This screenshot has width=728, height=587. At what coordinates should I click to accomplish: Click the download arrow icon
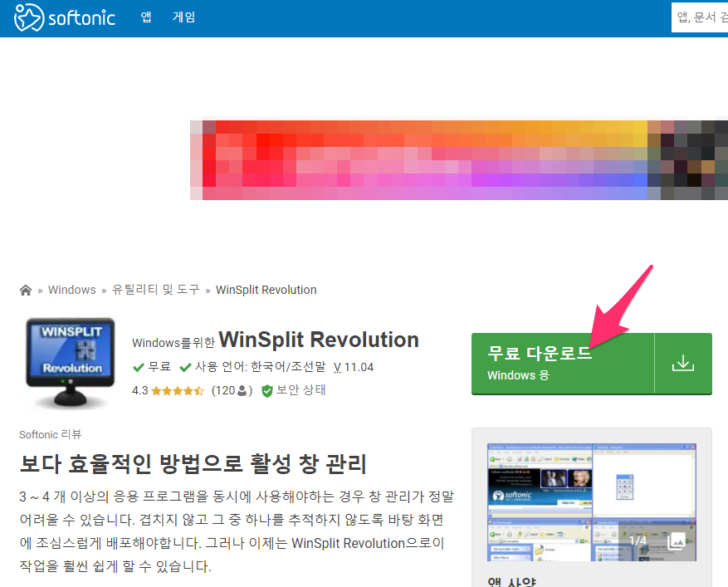point(683,363)
